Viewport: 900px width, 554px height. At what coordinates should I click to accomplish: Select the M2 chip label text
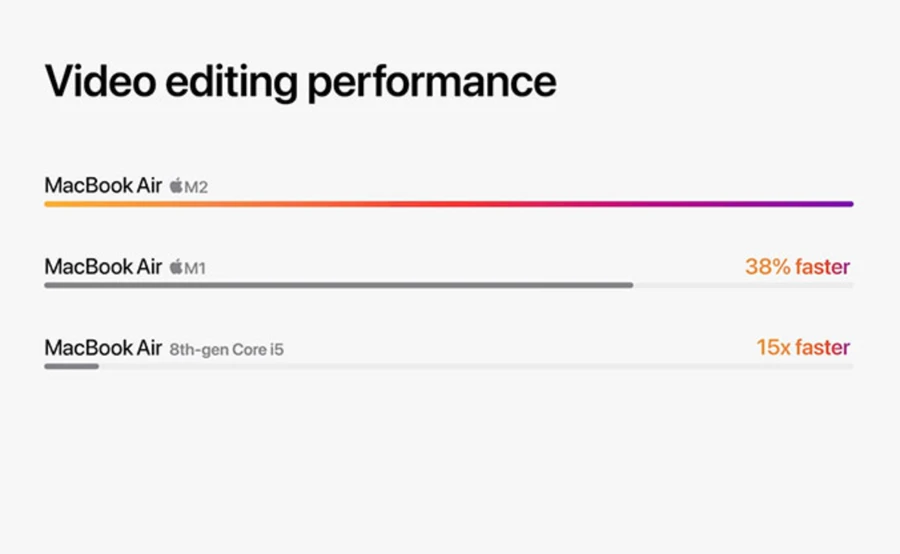196,187
